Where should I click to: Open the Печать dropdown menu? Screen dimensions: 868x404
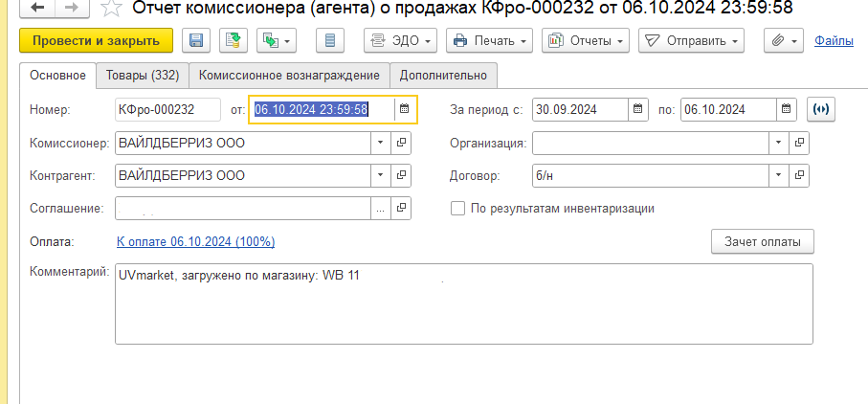click(x=489, y=41)
